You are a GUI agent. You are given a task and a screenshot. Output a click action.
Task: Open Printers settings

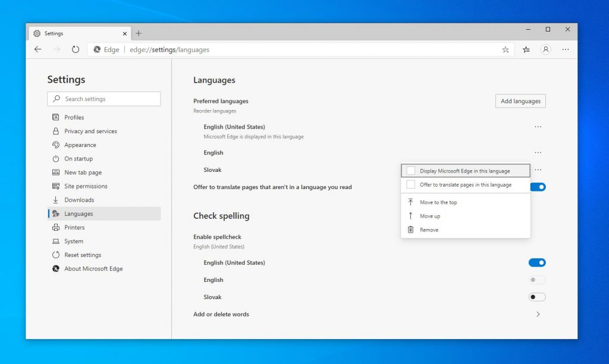(103, 227)
